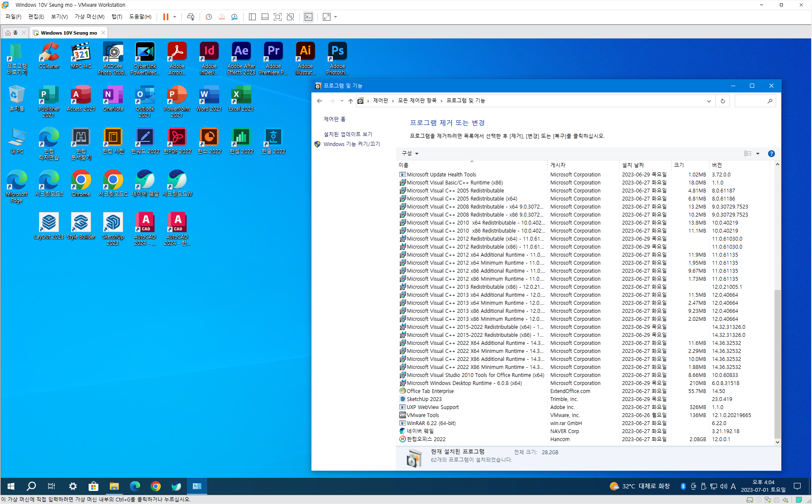Click the 제어판 홈 link

[x=334, y=119]
